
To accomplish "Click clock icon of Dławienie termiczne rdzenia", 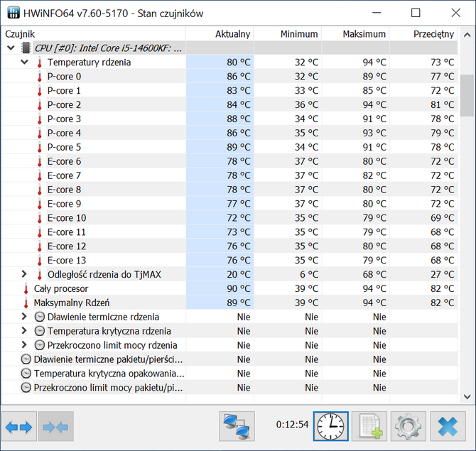I will [x=40, y=317].
